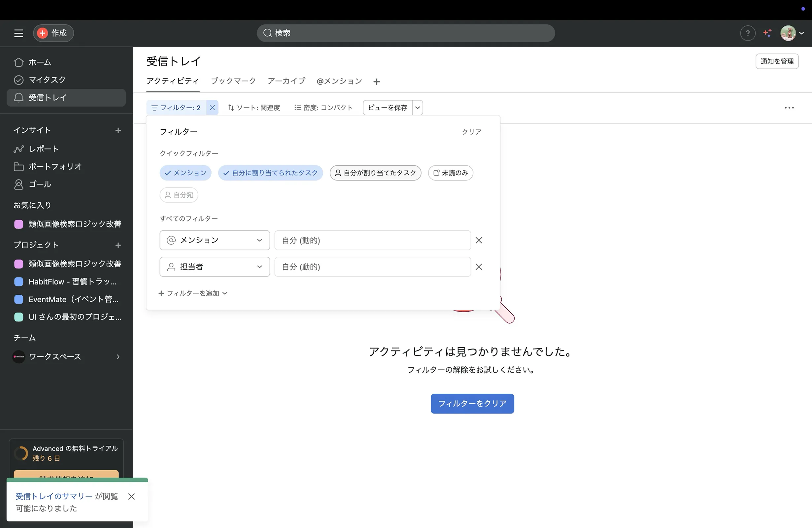Click ビューを保存 button
Screen dimensions: 812x528
pos(388,108)
